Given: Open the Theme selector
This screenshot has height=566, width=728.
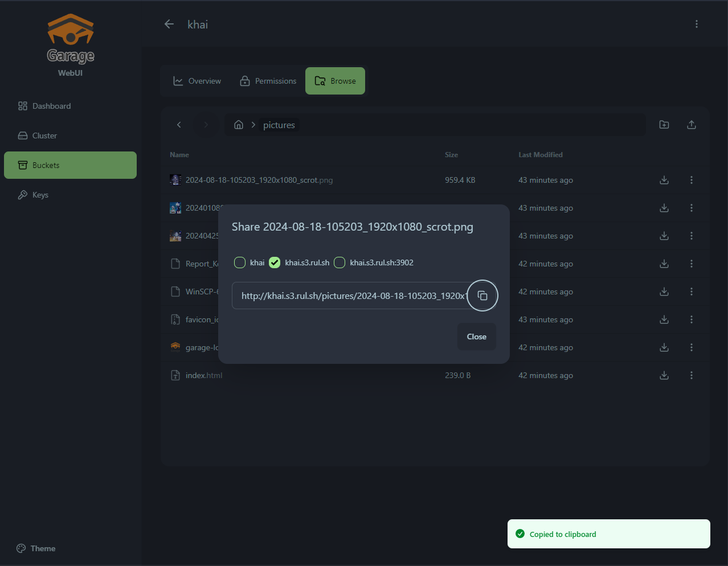Looking at the screenshot, I should 36,548.
